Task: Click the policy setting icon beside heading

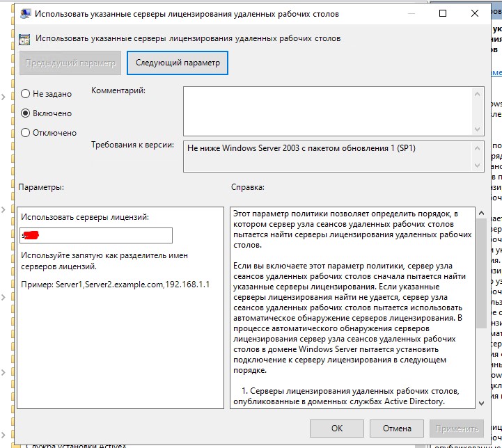Action: pos(24,39)
